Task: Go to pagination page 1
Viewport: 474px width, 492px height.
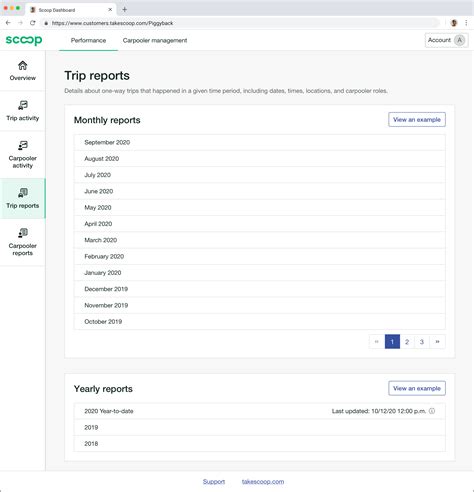Action: (392, 342)
